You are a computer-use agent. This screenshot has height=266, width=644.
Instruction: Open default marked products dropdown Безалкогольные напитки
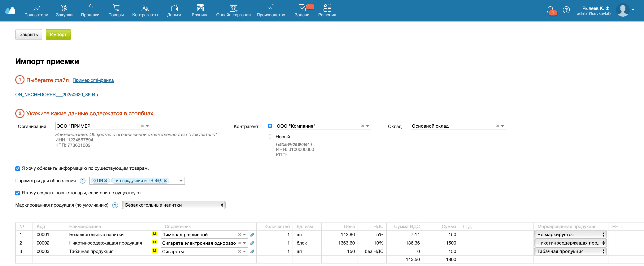tap(173, 205)
